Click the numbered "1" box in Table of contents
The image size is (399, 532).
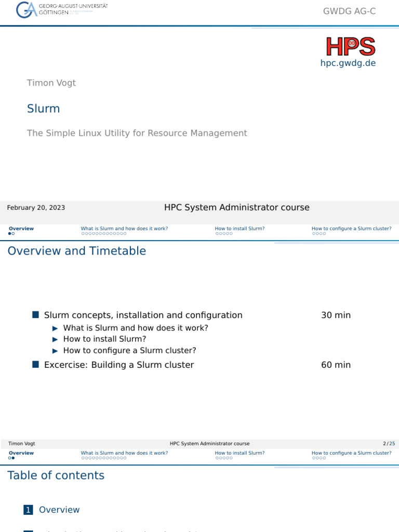click(x=29, y=510)
